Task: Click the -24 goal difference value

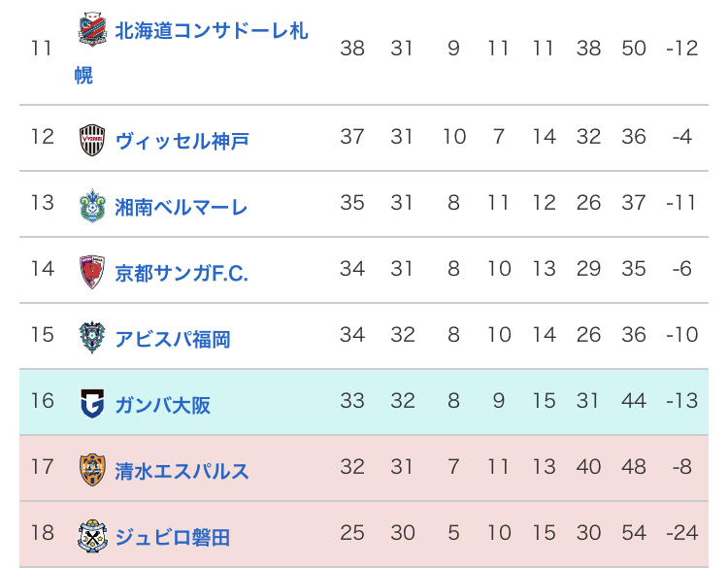Action: [x=682, y=532]
